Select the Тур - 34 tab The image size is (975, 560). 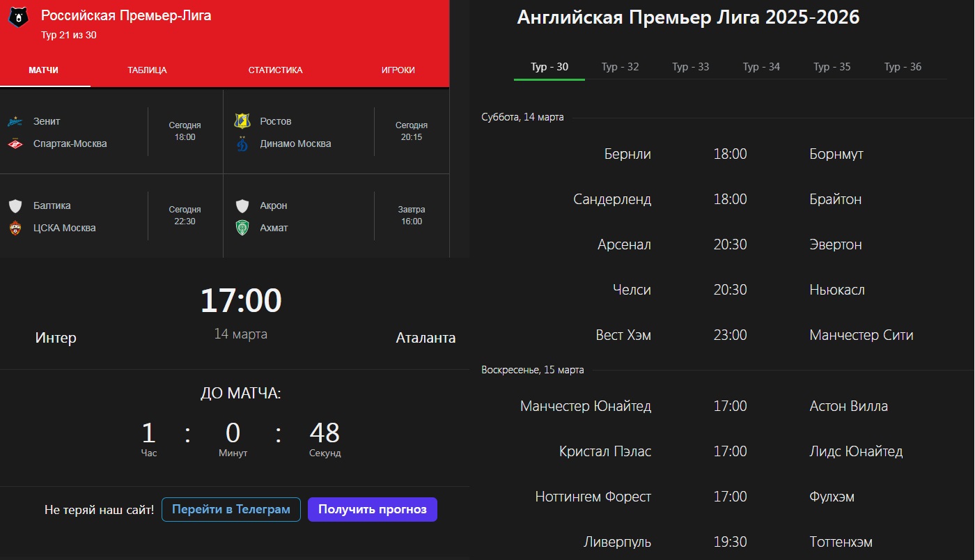(761, 67)
